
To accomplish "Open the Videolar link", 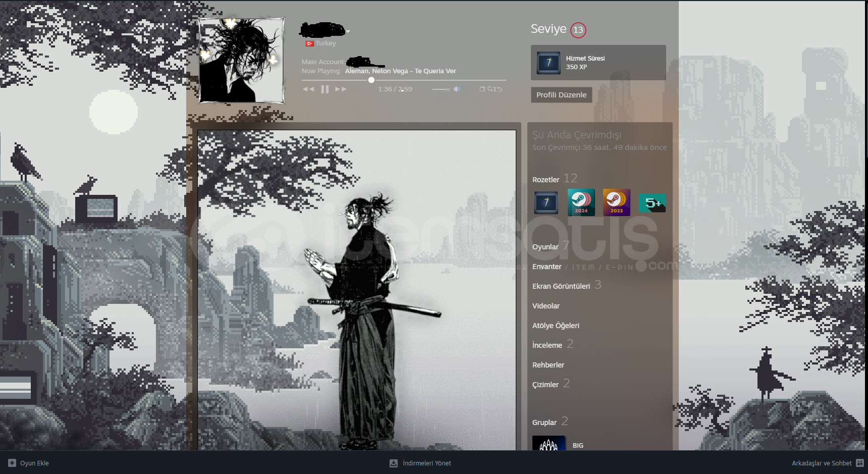I will (546, 306).
